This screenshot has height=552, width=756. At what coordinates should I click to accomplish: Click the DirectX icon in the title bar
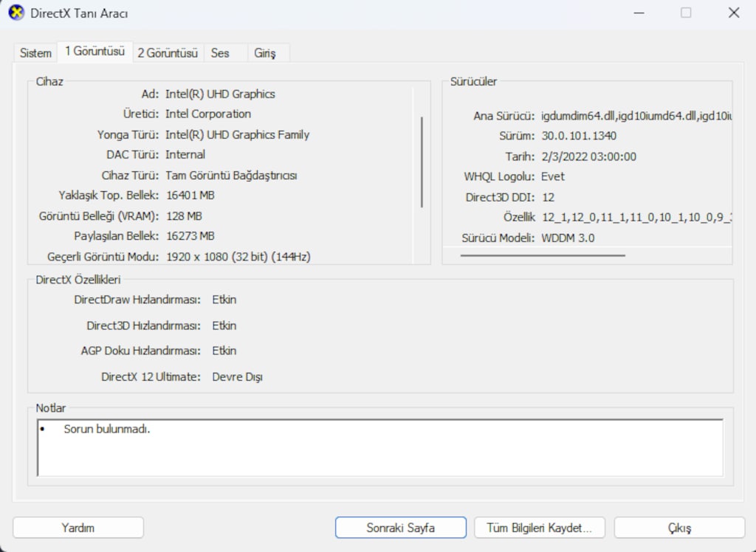click(16, 13)
